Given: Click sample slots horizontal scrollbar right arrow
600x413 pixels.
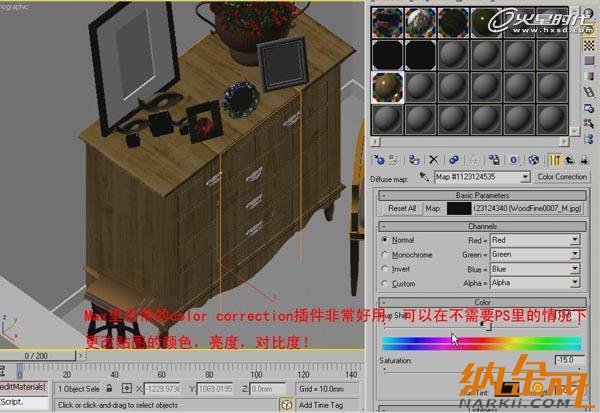Looking at the screenshot, I should coord(564,142).
